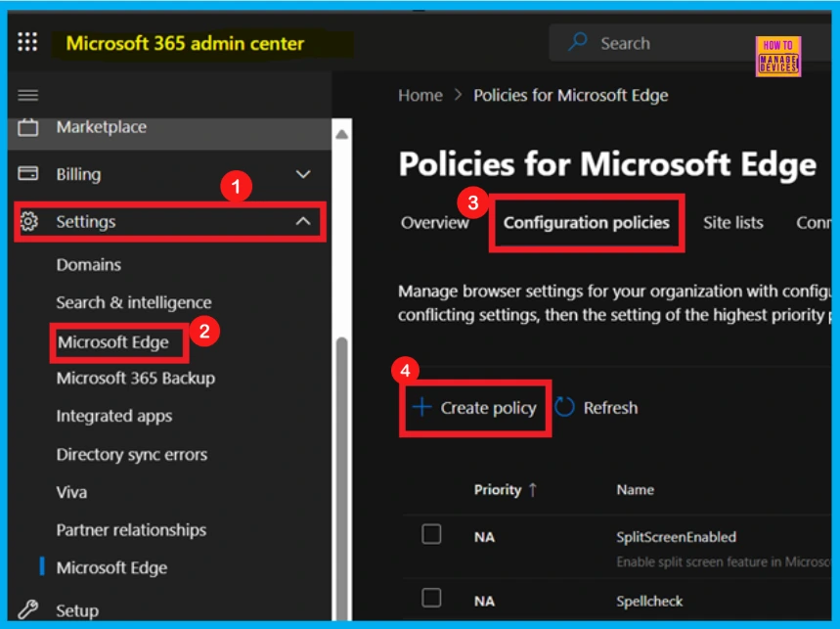Click the Name column header
This screenshot has height=629, width=840.
(635, 490)
